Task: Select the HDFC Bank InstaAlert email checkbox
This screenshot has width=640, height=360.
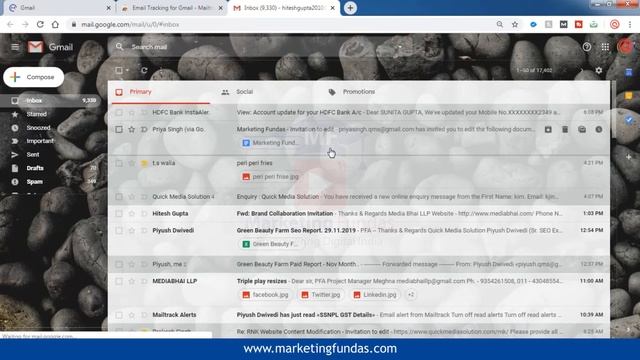Action: pyautogui.click(x=119, y=112)
